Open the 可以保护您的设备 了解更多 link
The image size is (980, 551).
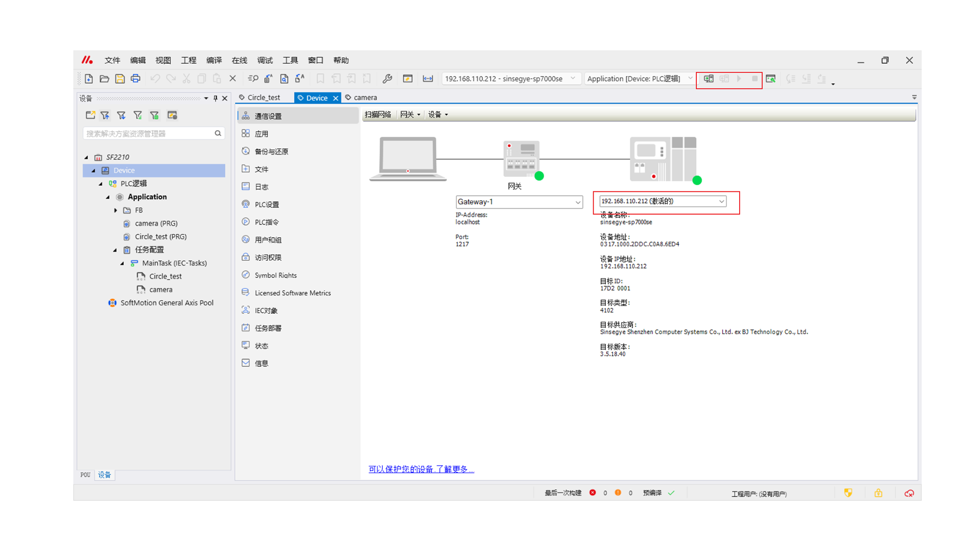(x=421, y=469)
